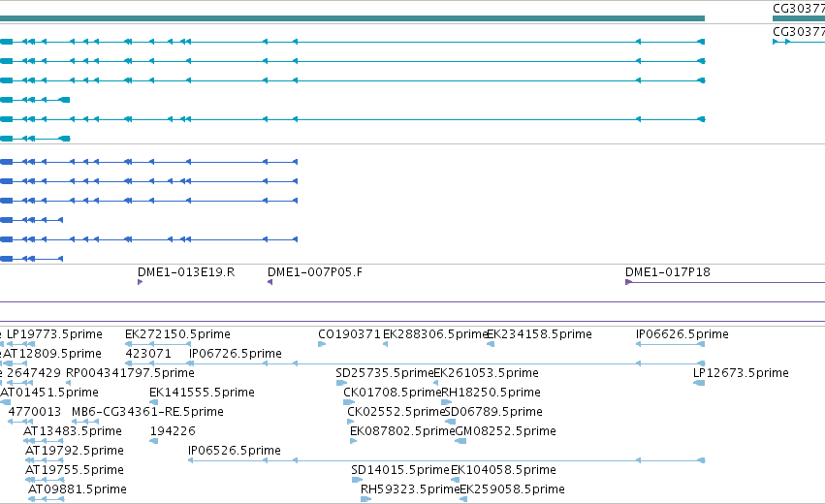The image size is (825, 504).
Task: Select the DME1-013E19.R label
Action: coord(186,272)
